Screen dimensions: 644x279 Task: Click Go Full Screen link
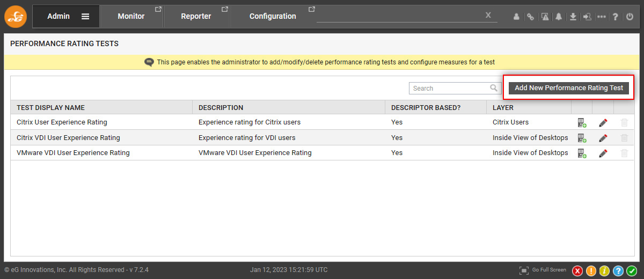coord(549,270)
